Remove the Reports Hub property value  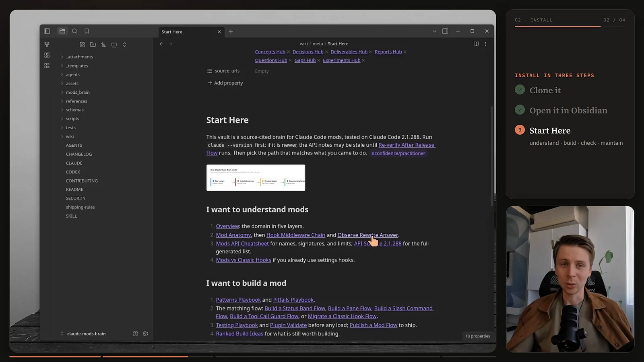point(405,52)
